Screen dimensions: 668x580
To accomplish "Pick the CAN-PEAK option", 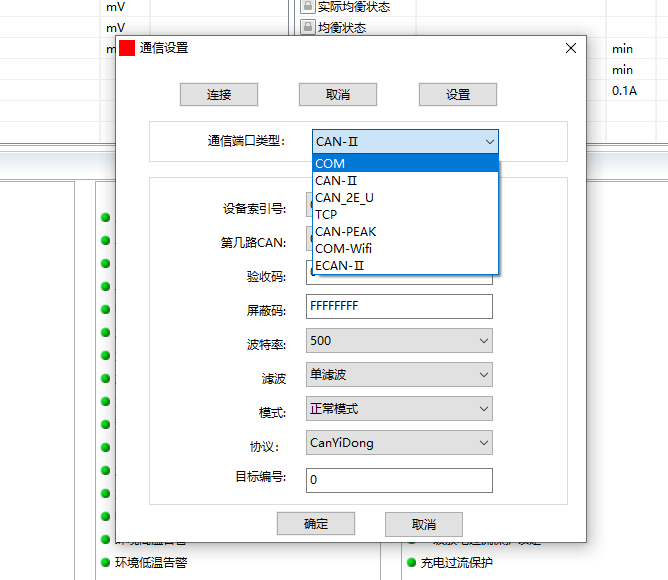I will click(x=404, y=232).
